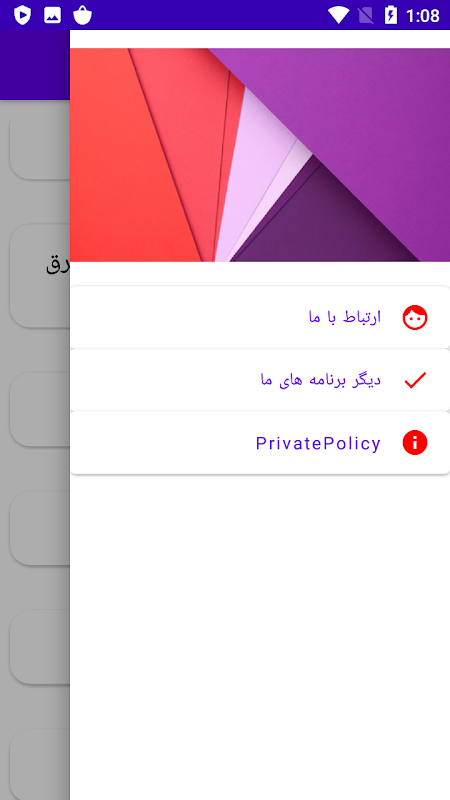Open the ارتباط با ما menu item
This screenshot has height=800, width=450.
point(260,317)
